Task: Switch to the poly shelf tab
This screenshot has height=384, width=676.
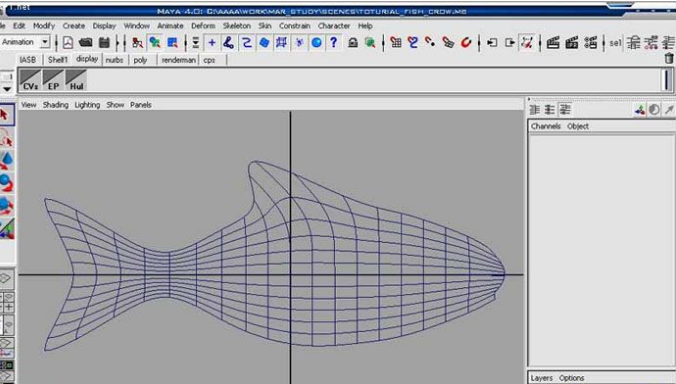Action: pos(140,60)
